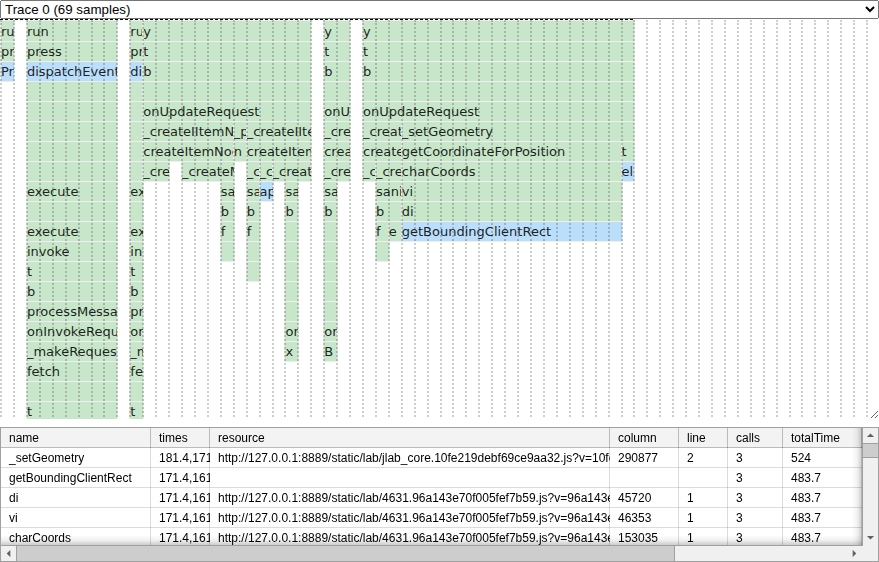This screenshot has width=879, height=562.
Task: Select the _makeRequest flame block
Action: point(72,352)
